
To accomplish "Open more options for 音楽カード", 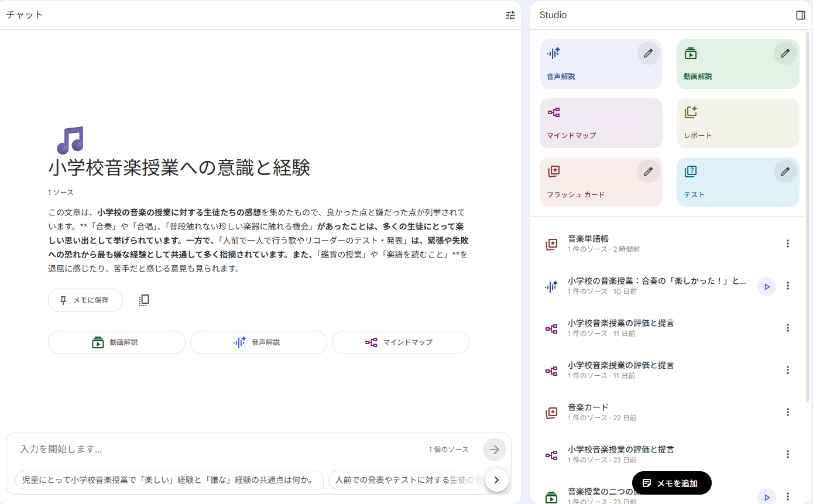I will click(x=787, y=412).
